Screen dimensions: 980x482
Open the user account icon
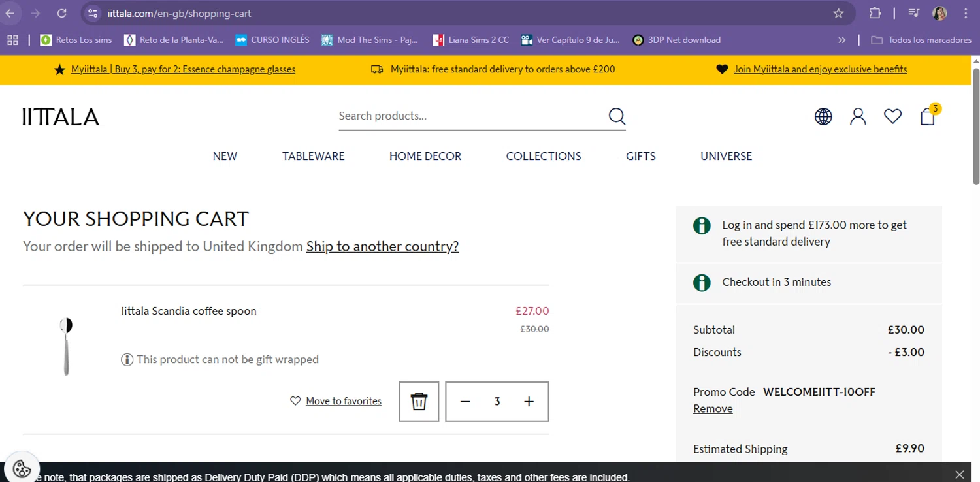(x=858, y=116)
